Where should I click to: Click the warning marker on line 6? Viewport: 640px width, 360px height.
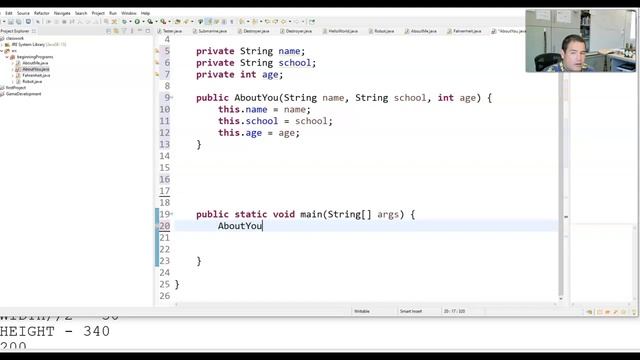tap(157, 63)
